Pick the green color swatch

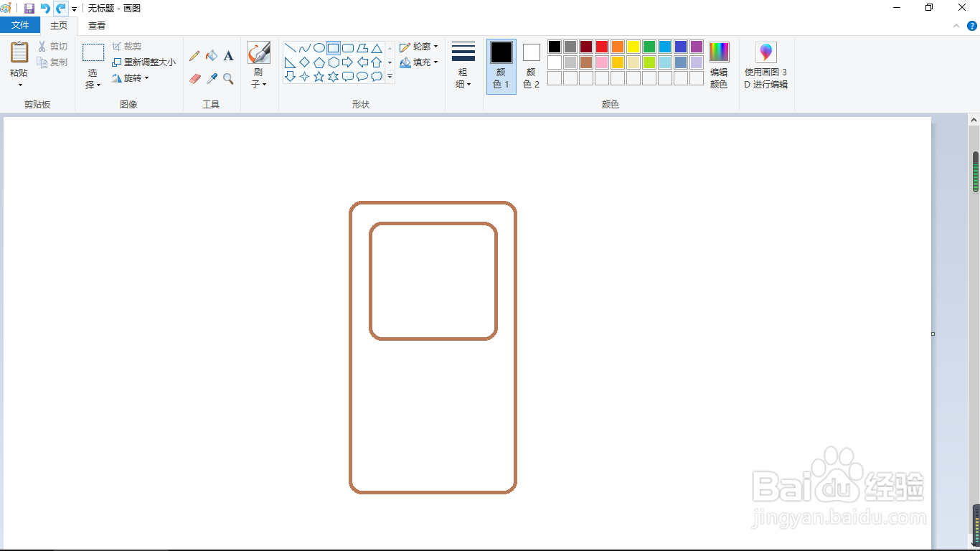(649, 47)
